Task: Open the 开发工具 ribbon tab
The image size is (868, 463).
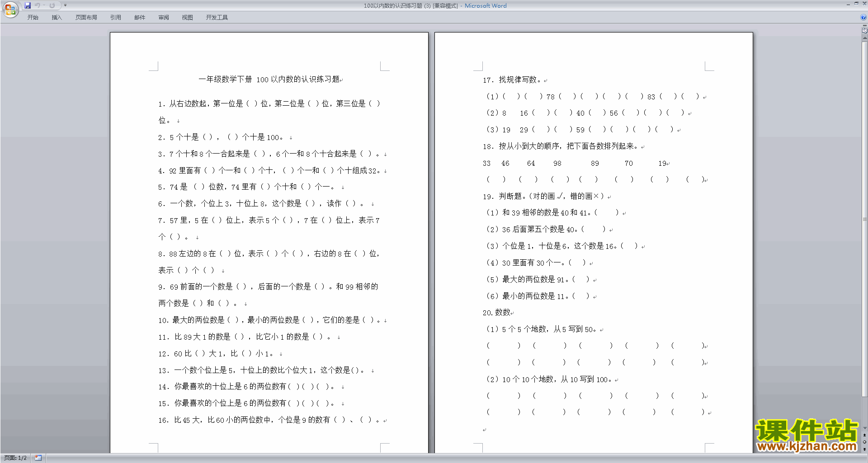Action: (x=217, y=18)
